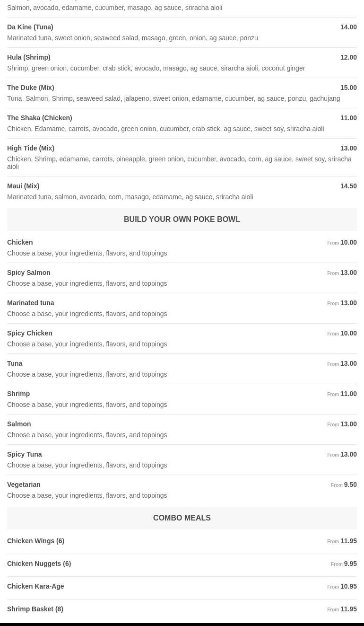Choose the Hula (Shrimp) menu item

[29, 58]
